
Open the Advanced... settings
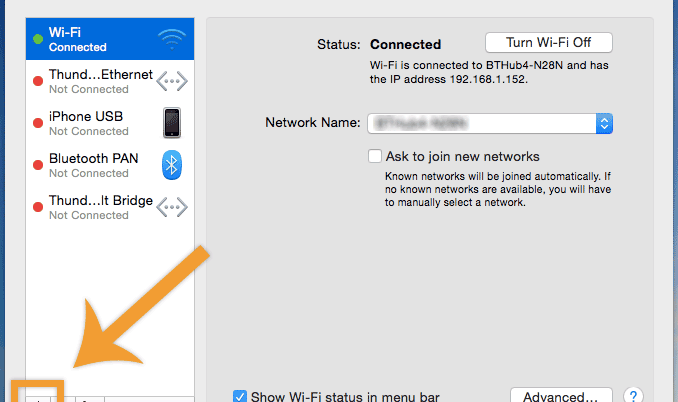tap(560, 396)
